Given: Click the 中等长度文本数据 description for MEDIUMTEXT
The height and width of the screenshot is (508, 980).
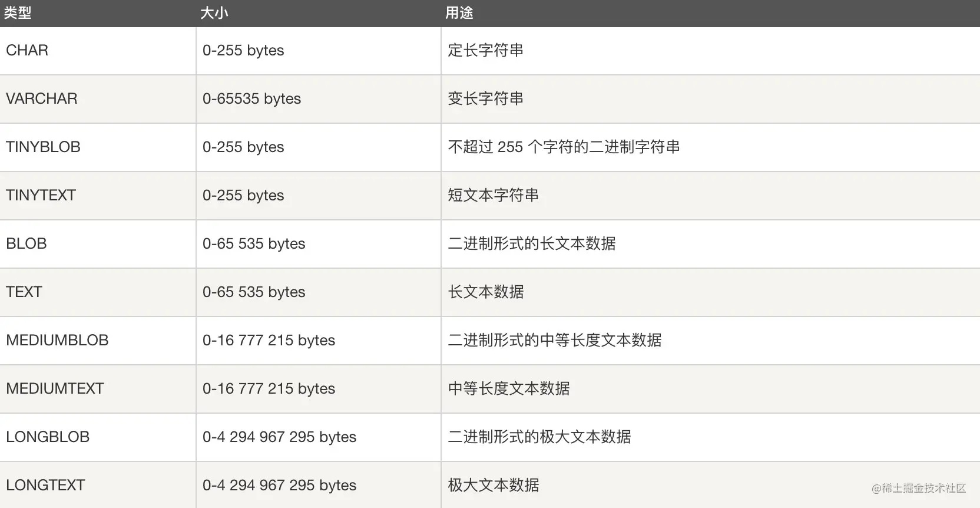Looking at the screenshot, I should coord(508,389).
